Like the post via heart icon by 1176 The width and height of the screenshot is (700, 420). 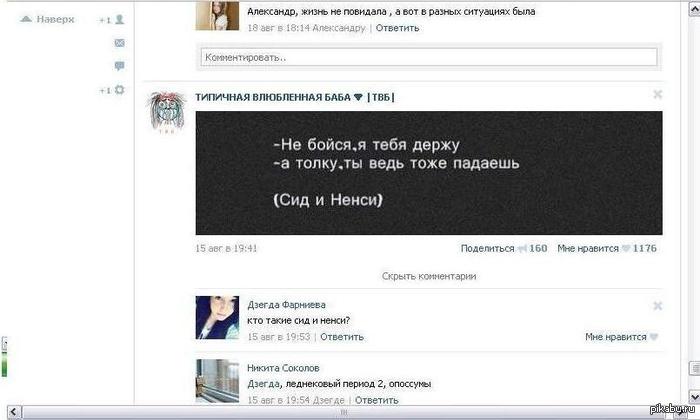(x=626, y=248)
